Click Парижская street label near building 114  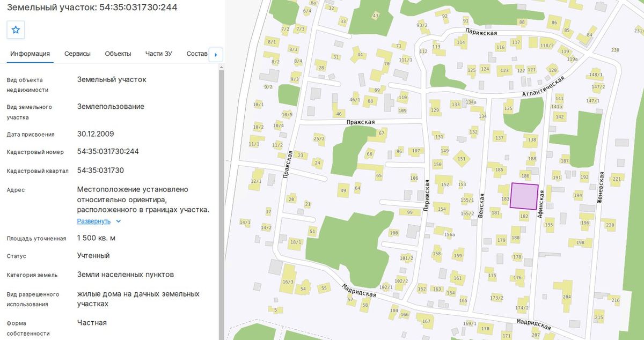(x=481, y=32)
